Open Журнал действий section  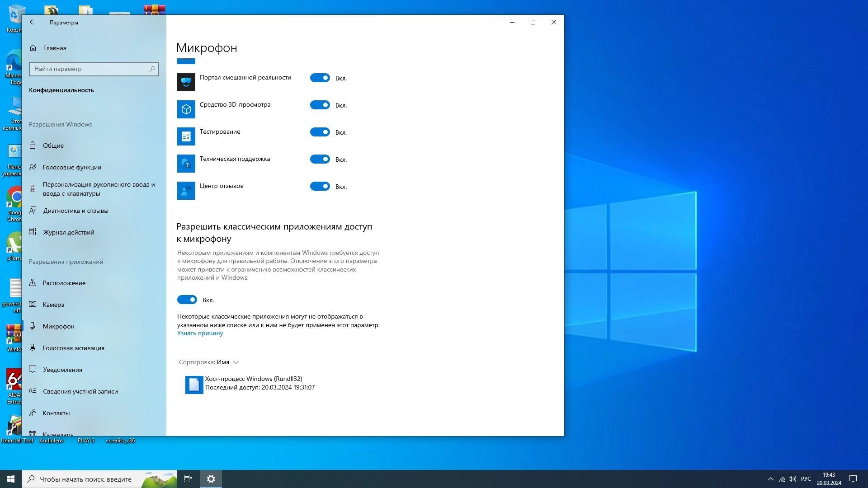[94, 232]
